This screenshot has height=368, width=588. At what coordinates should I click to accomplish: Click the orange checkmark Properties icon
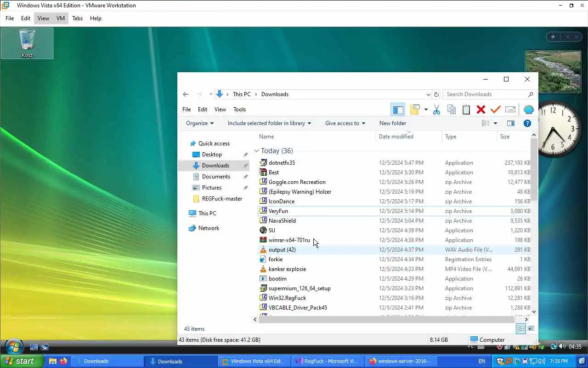click(495, 109)
